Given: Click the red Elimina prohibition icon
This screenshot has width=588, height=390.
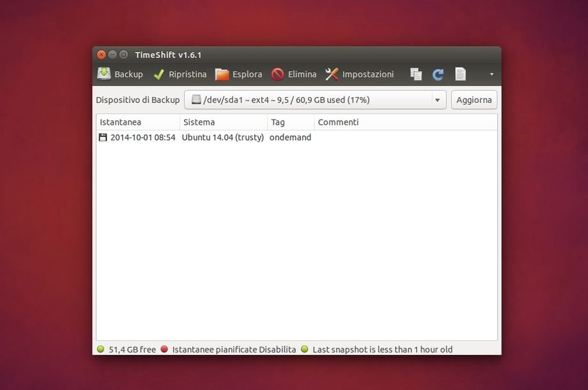Looking at the screenshot, I should coord(277,74).
